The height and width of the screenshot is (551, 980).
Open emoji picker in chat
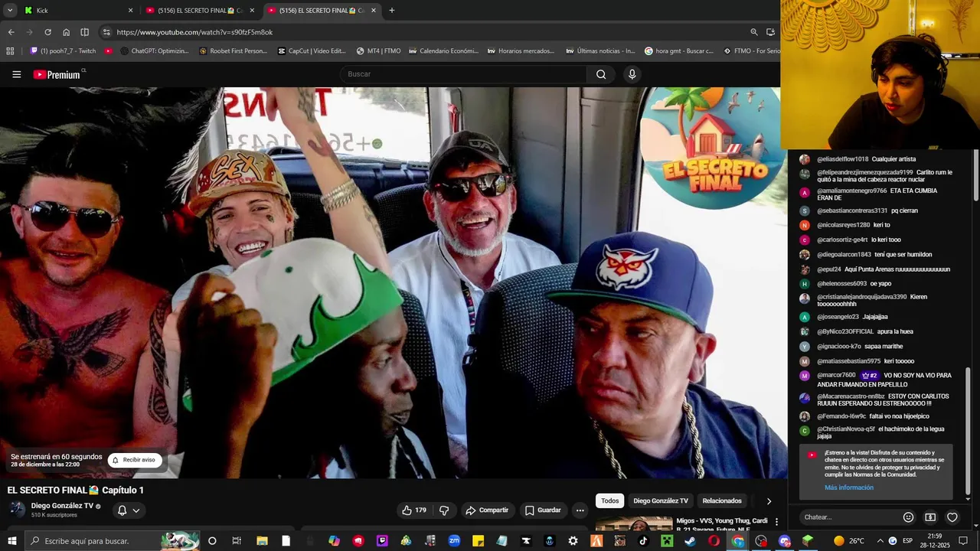[908, 517]
